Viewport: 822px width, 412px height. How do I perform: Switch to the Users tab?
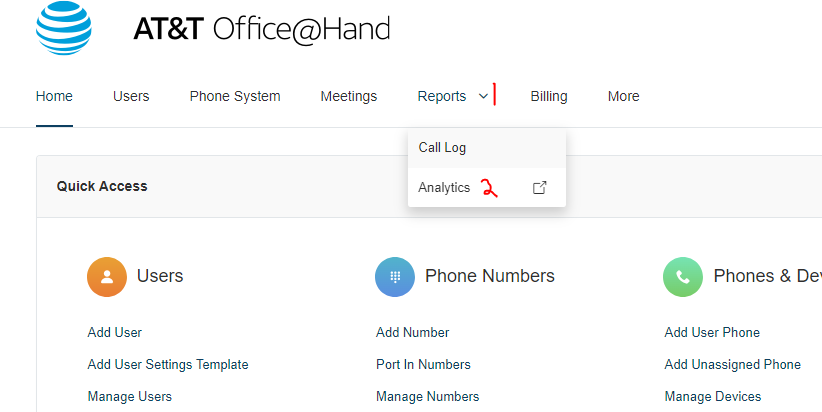[x=131, y=96]
